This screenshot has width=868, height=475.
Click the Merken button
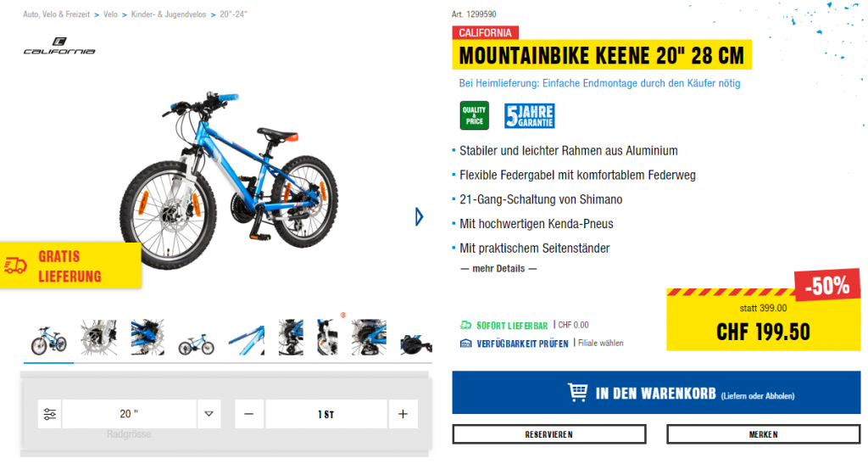coord(764,434)
